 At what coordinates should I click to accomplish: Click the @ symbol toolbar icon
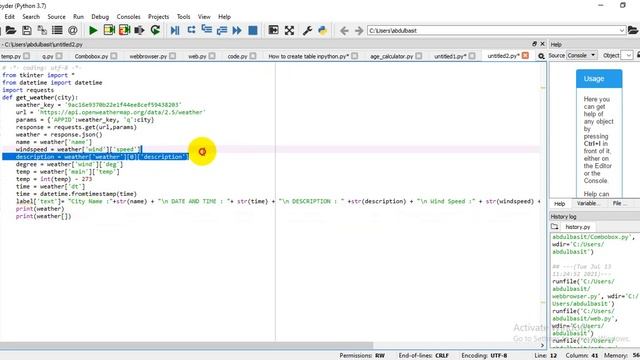pyautogui.click(x=73, y=31)
